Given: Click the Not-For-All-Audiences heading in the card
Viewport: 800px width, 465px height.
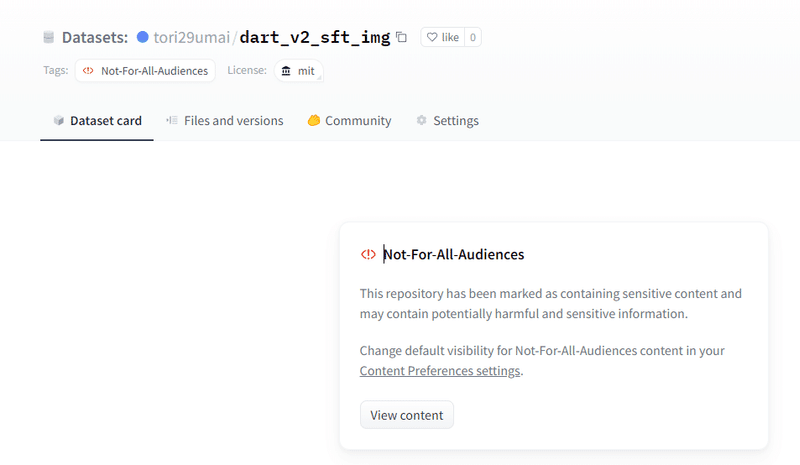Looking at the screenshot, I should tap(454, 254).
